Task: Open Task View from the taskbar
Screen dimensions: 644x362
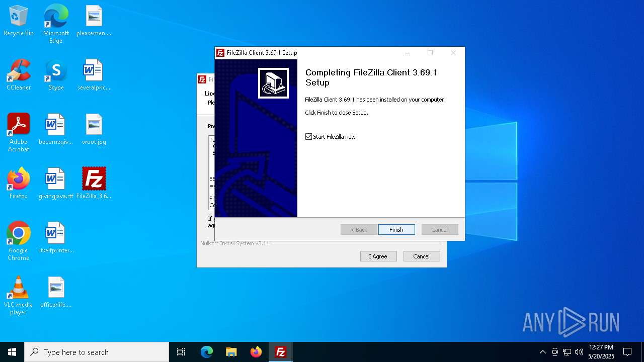Action: [181, 352]
